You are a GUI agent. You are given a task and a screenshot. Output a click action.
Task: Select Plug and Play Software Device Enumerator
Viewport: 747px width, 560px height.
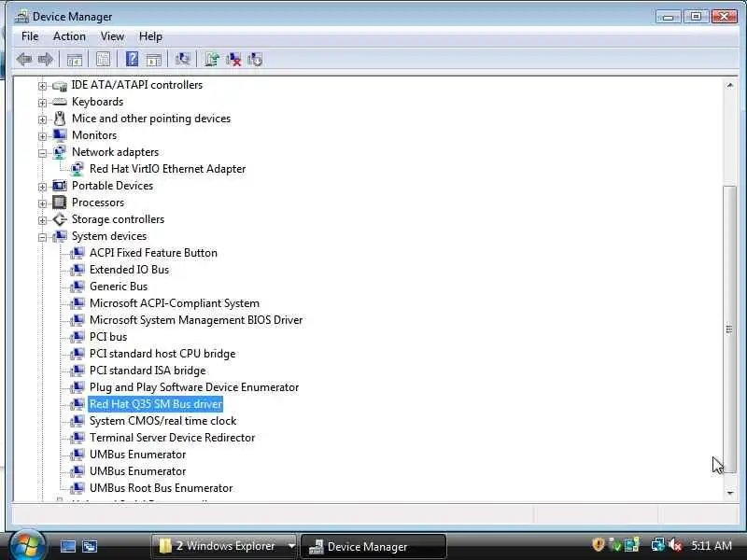pos(194,387)
